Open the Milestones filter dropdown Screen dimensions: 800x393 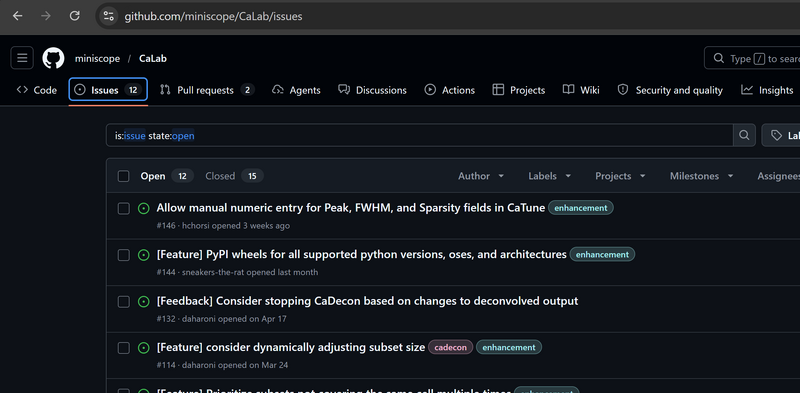point(702,176)
